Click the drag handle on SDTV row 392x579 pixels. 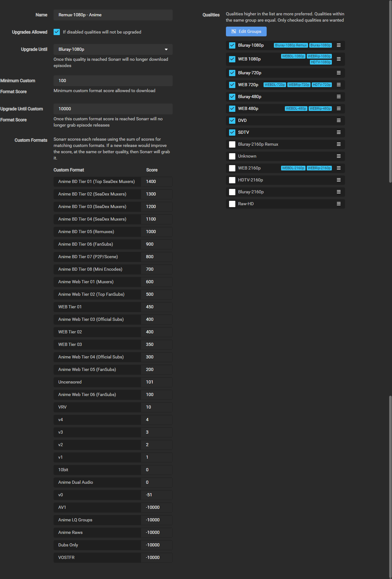pyautogui.click(x=338, y=133)
